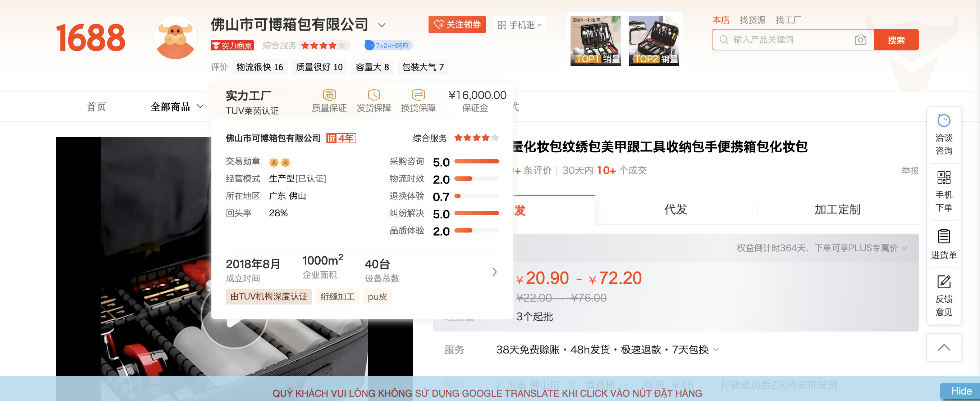Click the 换货保障 exchange guarantee icon

pos(418,94)
